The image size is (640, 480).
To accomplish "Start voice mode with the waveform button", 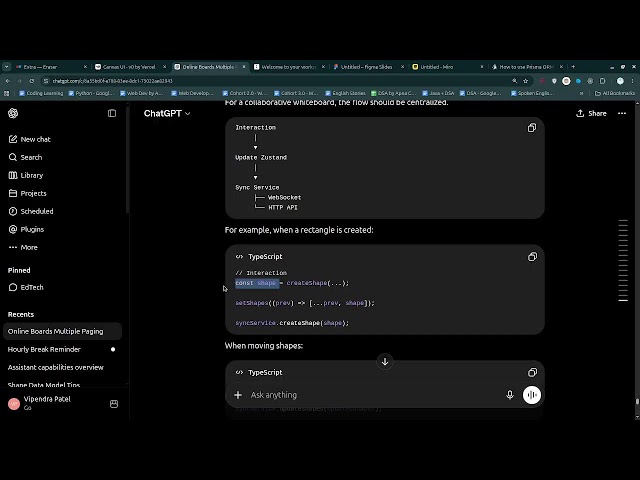I will [532, 395].
